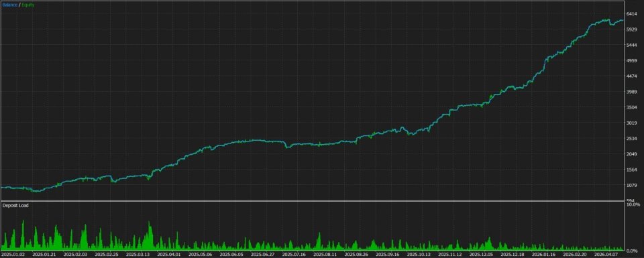Click the 2026.01.16 date label
The height and width of the screenshot is (258, 644).
[x=544, y=255]
